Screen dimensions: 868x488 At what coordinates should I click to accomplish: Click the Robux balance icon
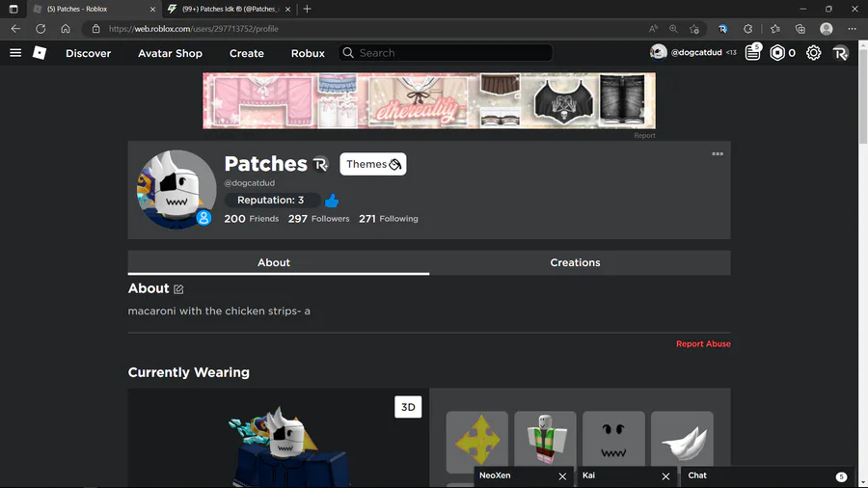[777, 53]
